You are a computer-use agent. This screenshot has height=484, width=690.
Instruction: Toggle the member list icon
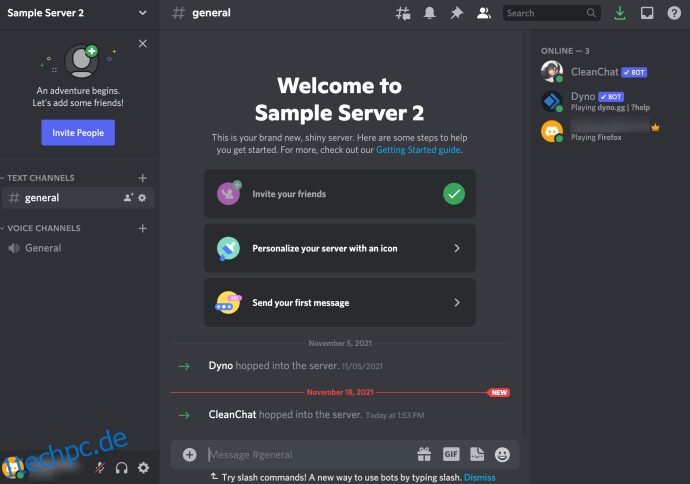(x=484, y=13)
